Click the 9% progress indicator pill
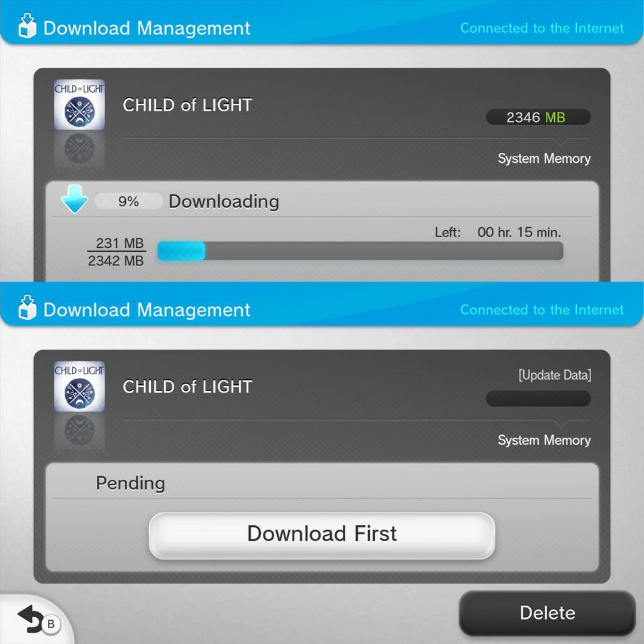The width and height of the screenshot is (644, 644). [x=128, y=201]
